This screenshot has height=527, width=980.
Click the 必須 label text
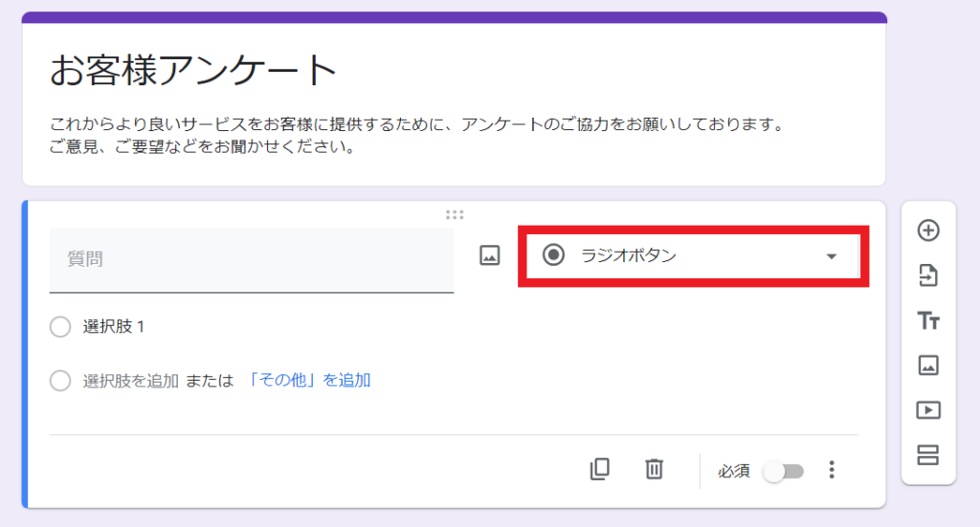734,471
